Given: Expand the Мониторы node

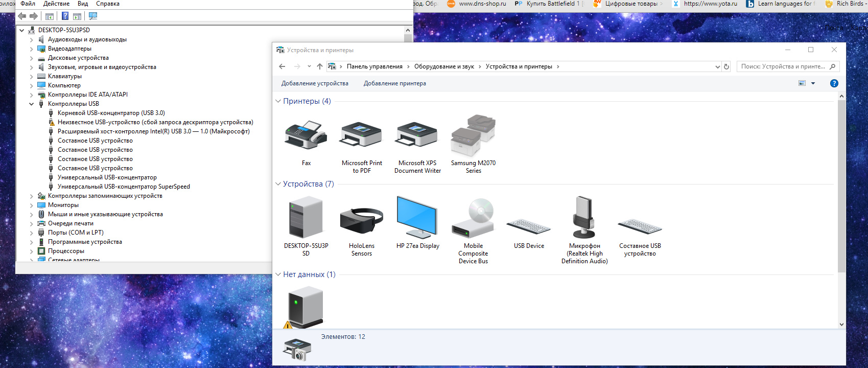Looking at the screenshot, I should (31, 205).
